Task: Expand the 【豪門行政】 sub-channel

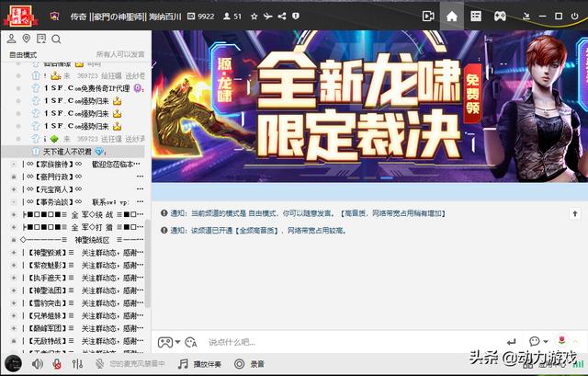Action: point(14,177)
